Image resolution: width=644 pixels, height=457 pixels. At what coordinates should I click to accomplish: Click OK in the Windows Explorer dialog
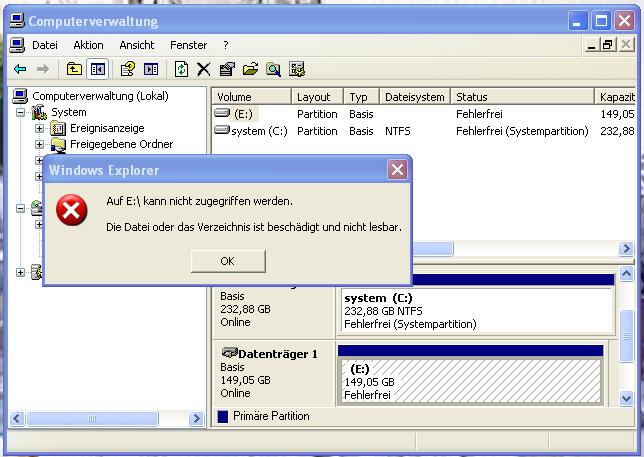[x=228, y=261]
